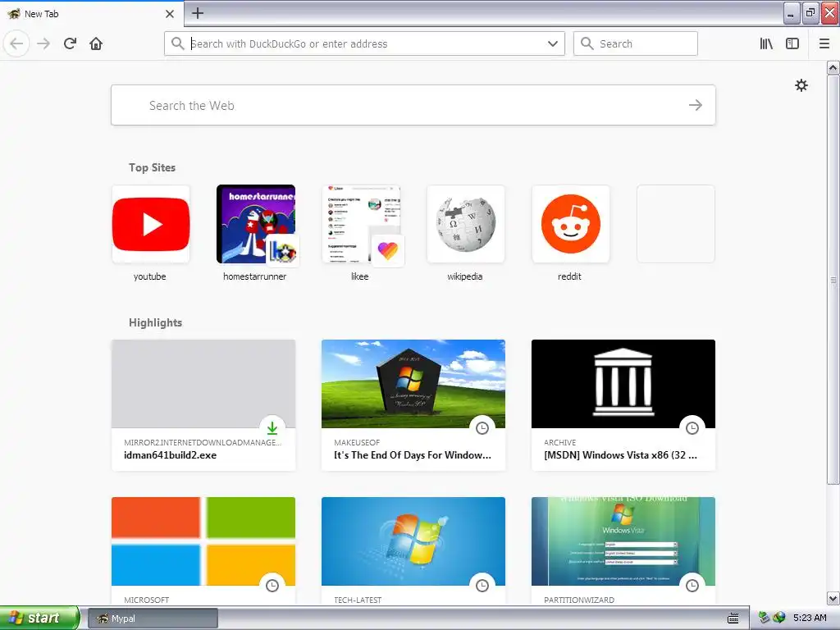Open the Windows start menu
The image size is (840, 630).
pos(39,618)
